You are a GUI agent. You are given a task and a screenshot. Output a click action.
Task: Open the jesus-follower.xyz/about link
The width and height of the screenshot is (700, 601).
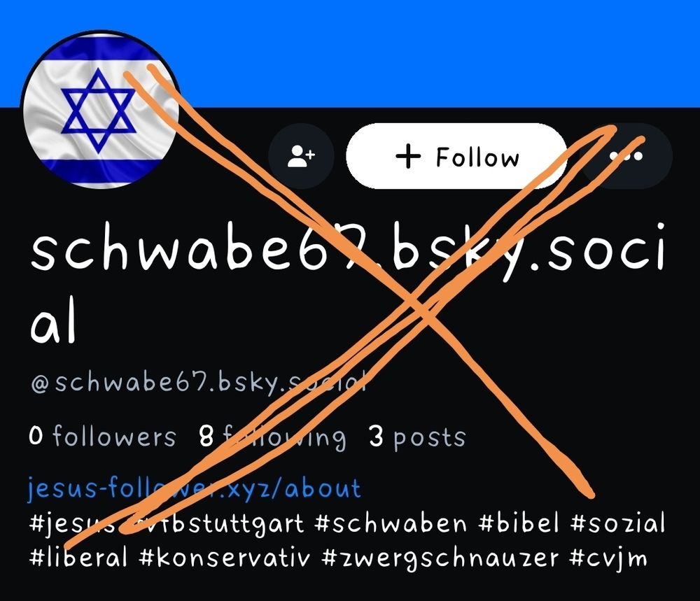click(194, 488)
